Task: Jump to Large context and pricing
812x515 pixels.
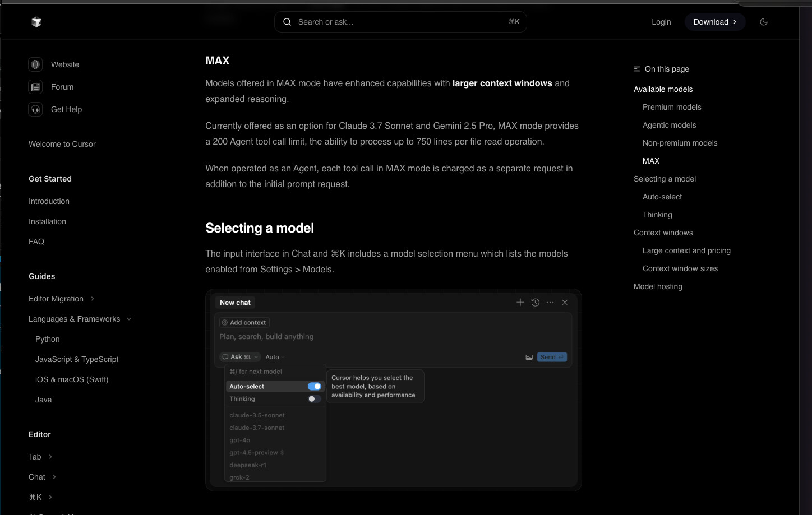Action: [x=686, y=250]
